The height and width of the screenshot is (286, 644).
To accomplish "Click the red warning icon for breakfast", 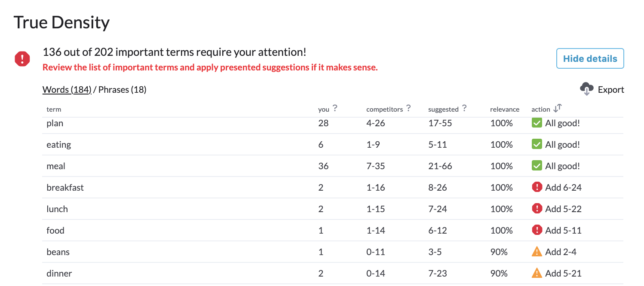I will click(537, 187).
